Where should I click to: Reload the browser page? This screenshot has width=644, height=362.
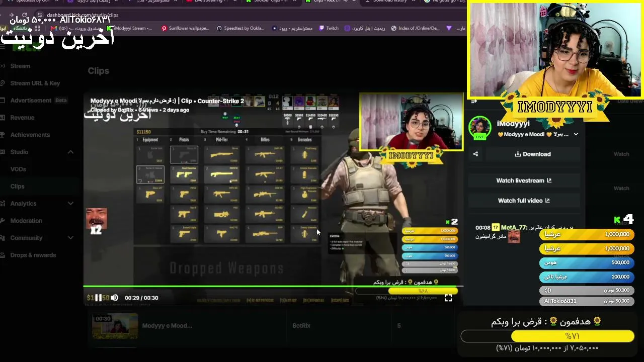coord(25,15)
